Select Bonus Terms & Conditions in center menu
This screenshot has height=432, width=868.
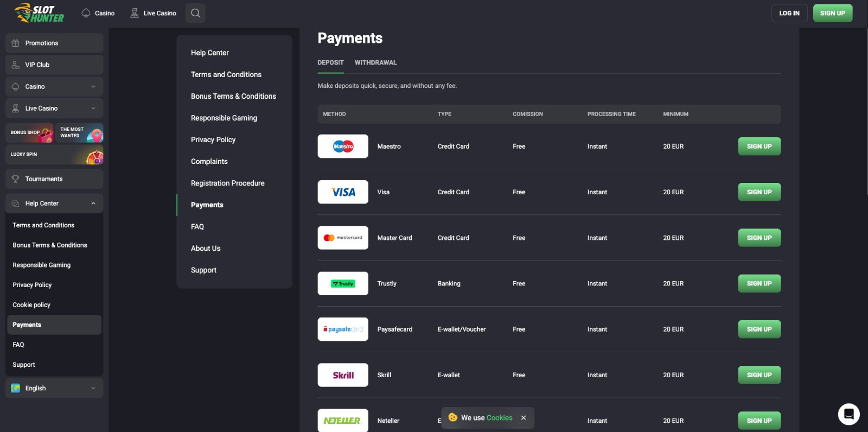(233, 96)
